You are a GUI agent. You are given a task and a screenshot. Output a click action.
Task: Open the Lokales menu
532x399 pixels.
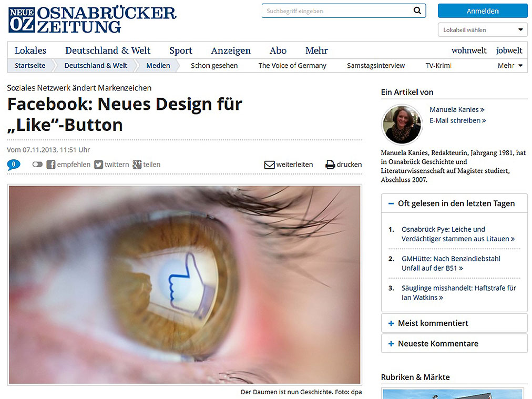[x=30, y=50]
